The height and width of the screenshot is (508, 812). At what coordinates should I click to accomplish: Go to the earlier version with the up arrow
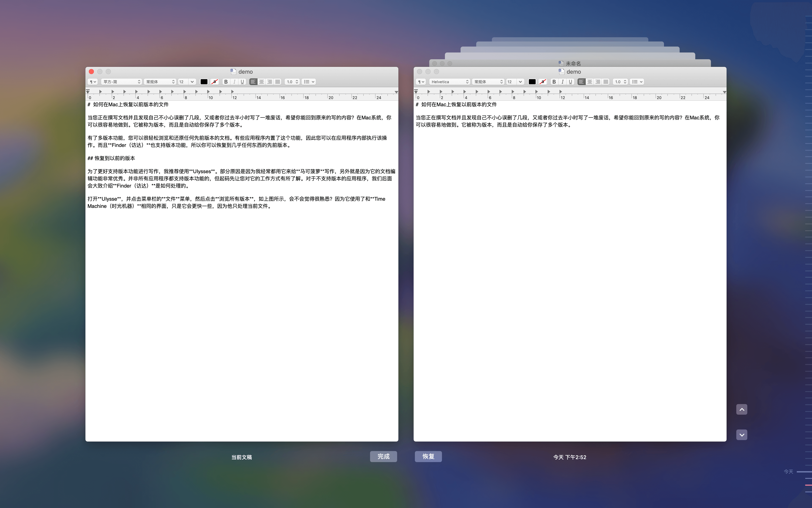[x=742, y=409]
